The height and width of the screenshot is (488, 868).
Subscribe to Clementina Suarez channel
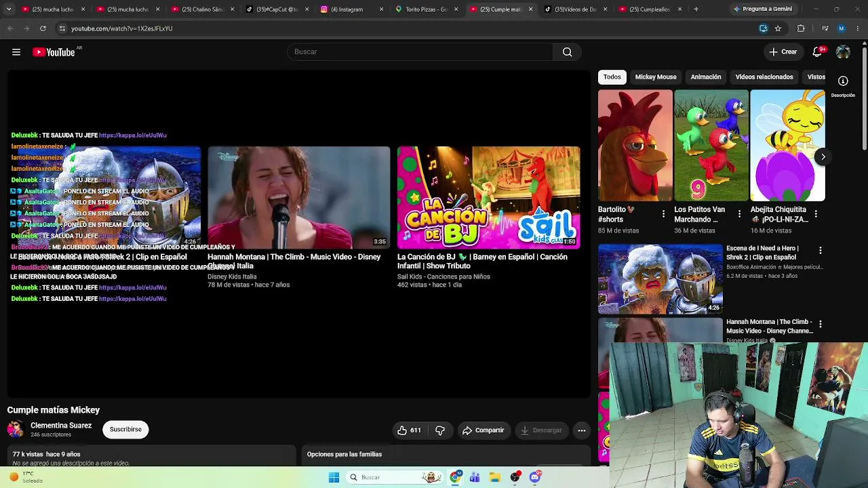coord(125,430)
